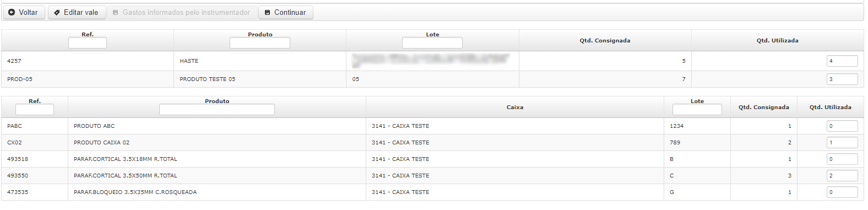Focus the Lote filter in top table
Viewport: 868px width, 210px height.
[x=432, y=43]
